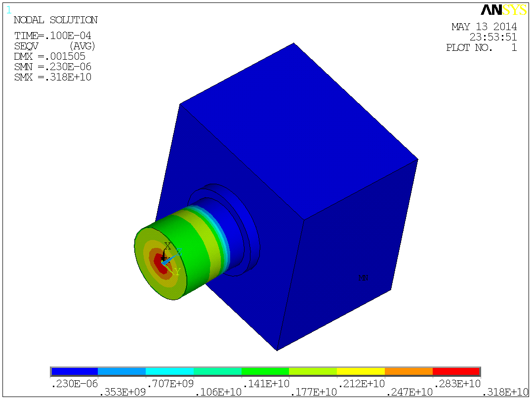
Task: Click legend value .141E+10
Action: point(266,384)
